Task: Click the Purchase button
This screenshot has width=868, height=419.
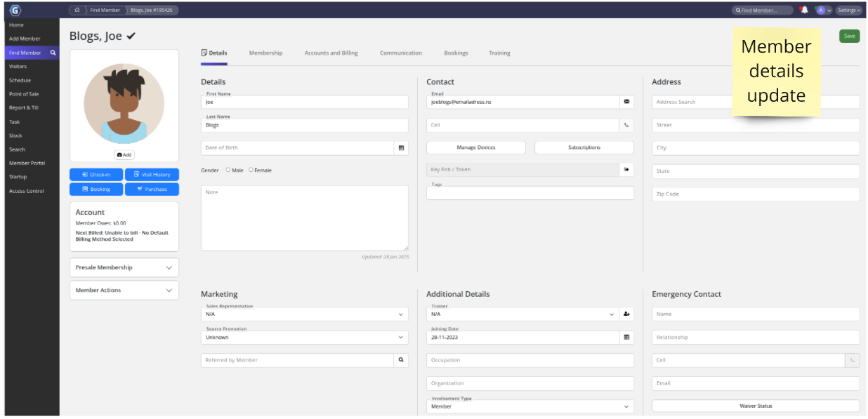Action: (152, 189)
